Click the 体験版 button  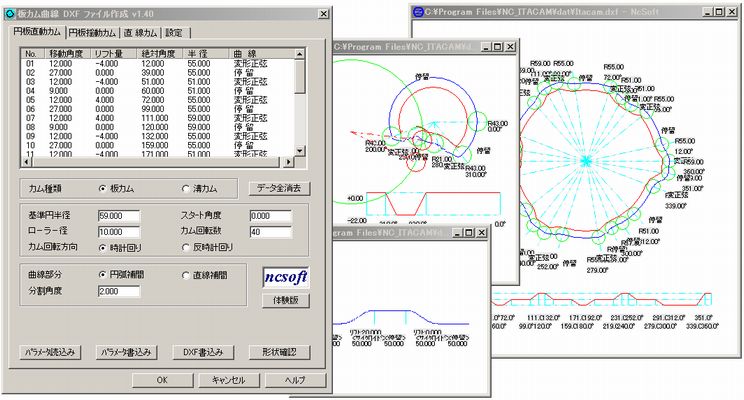coord(285,300)
